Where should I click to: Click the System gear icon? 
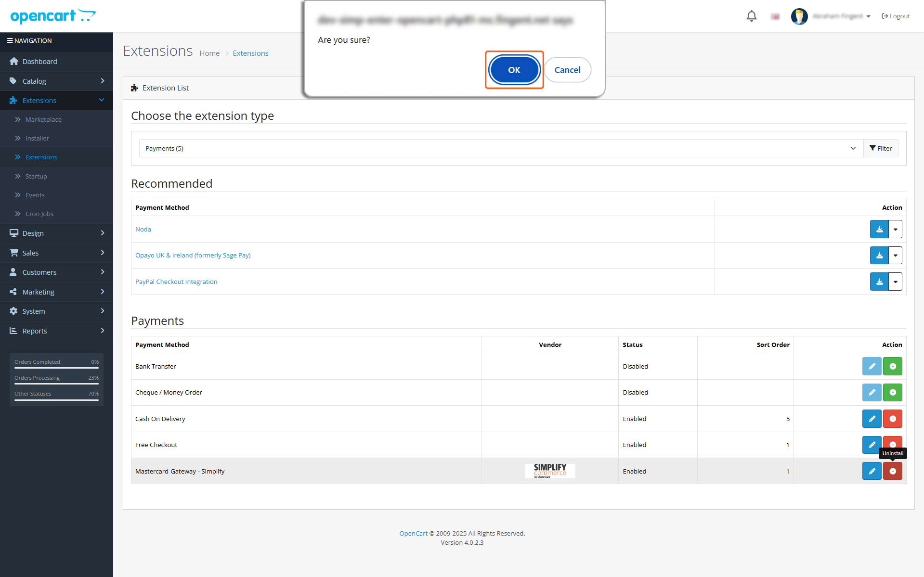click(x=13, y=311)
